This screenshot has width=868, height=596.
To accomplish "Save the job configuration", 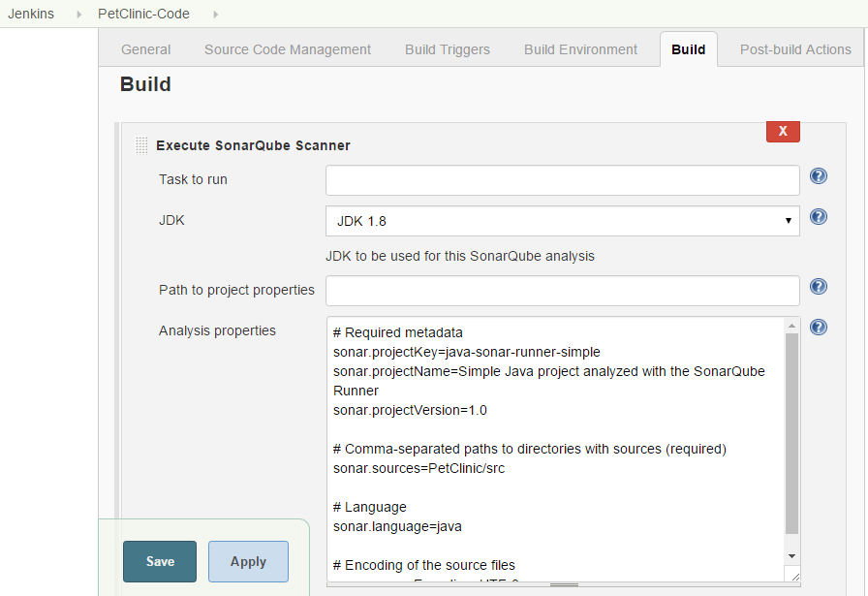I will (160, 561).
